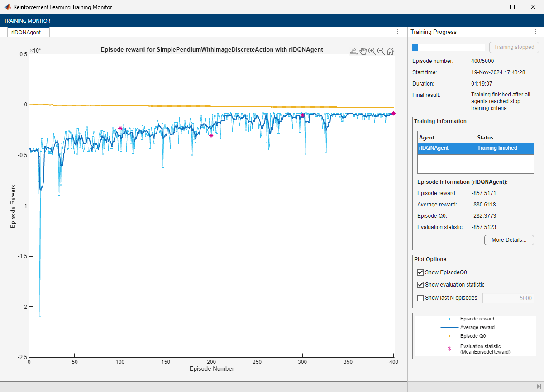This screenshot has height=392, width=544.
Task: Select the zoom out magnifier tool
Action: point(381,51)
